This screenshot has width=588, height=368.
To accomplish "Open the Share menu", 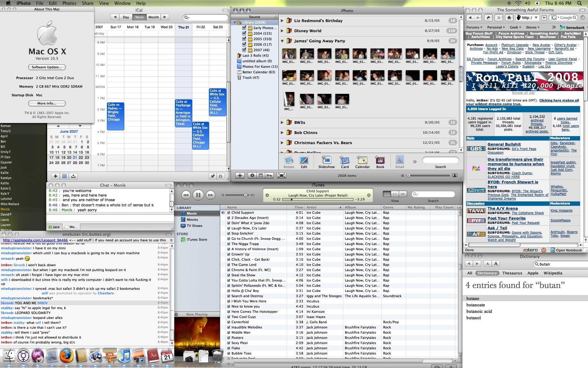I will [88, 3].
